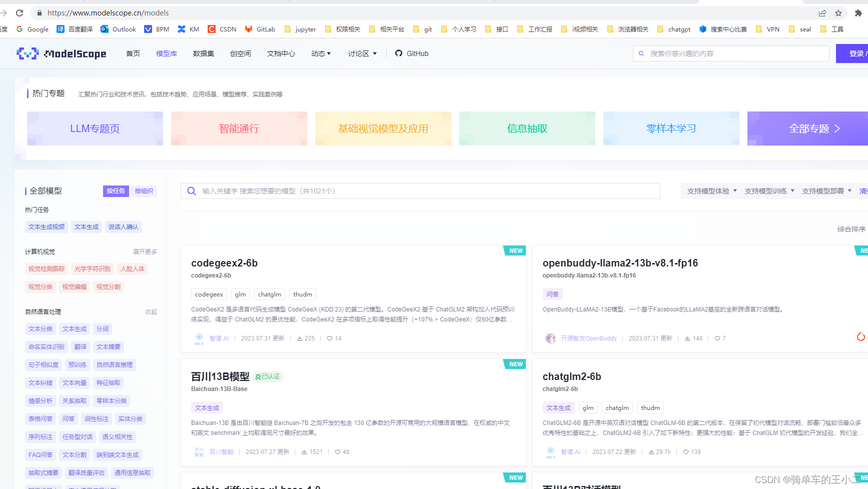Open the 智能通行 topic banner

coord(239,128)
